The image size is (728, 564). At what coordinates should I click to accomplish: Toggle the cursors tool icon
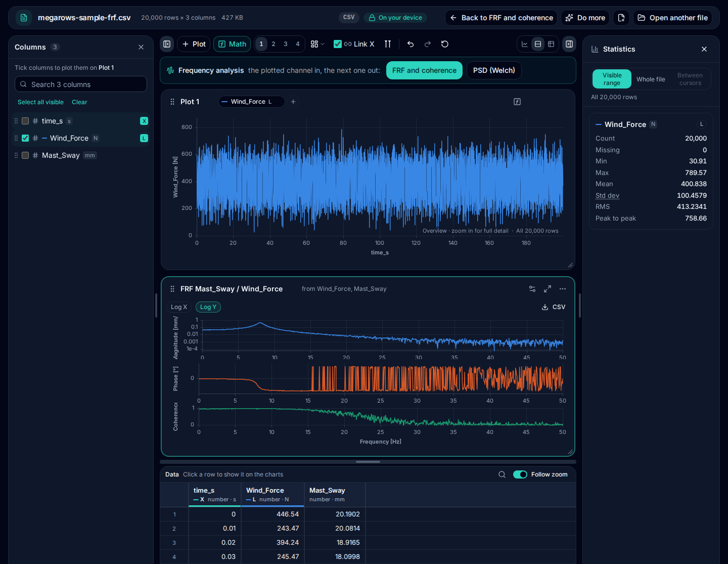pyautogui.click(x=388, y=44)
